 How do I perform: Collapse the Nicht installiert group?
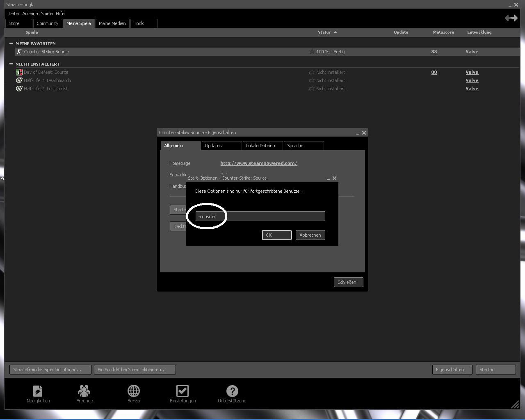[11, 64]
